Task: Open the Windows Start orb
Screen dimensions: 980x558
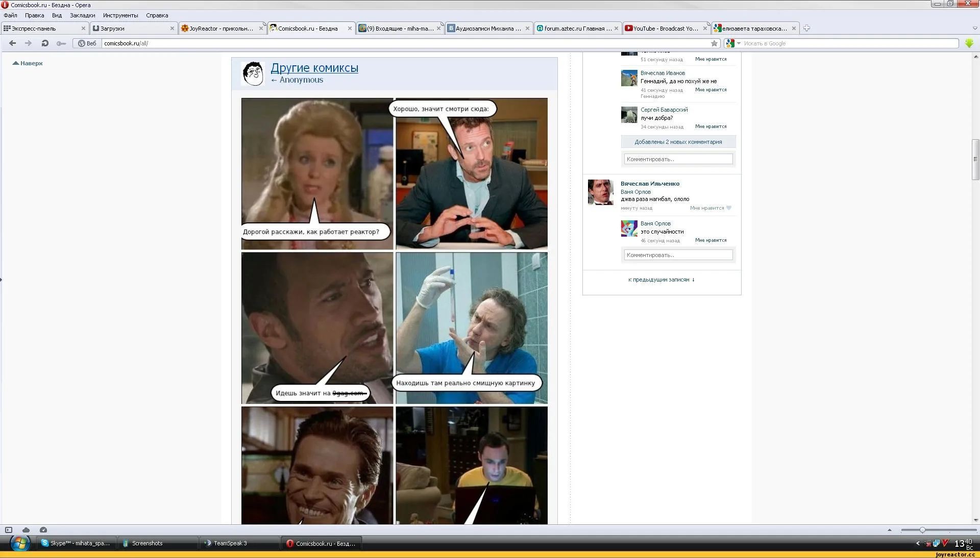Action: coord(19,543)
